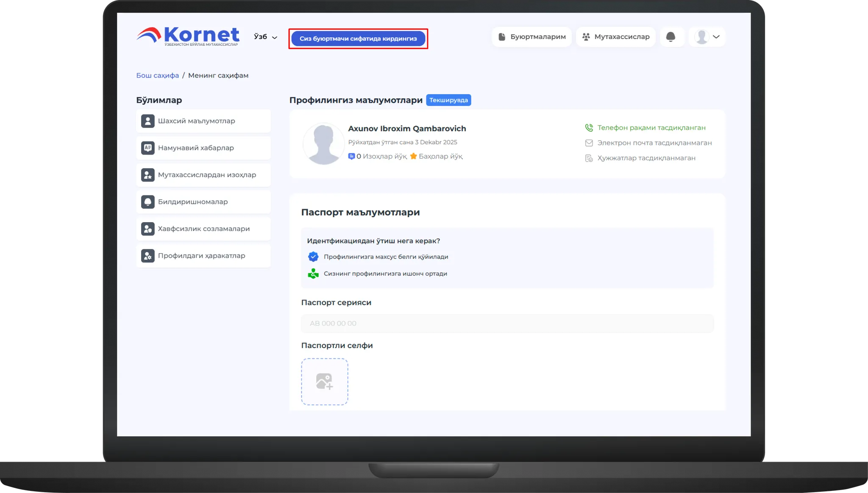
Task: Click the Текширувда status badge
Action: (448, 100)
